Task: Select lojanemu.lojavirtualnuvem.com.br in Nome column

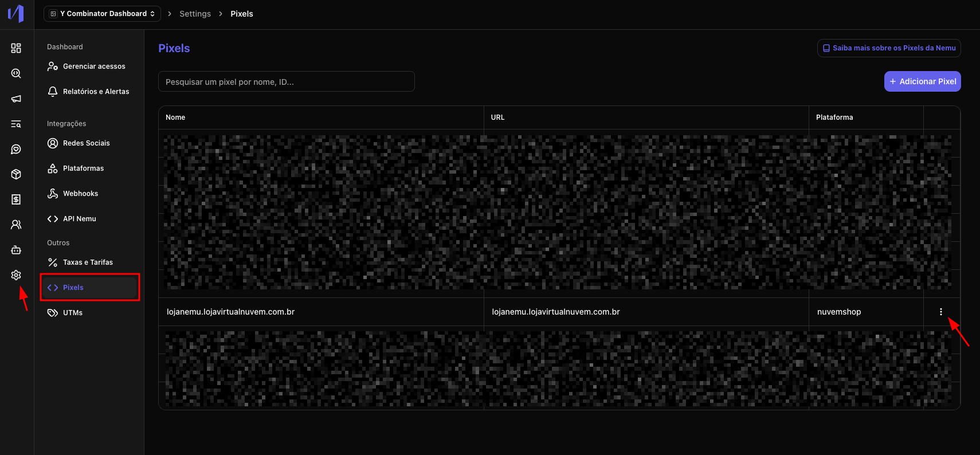Action: (x=230, y=312)
